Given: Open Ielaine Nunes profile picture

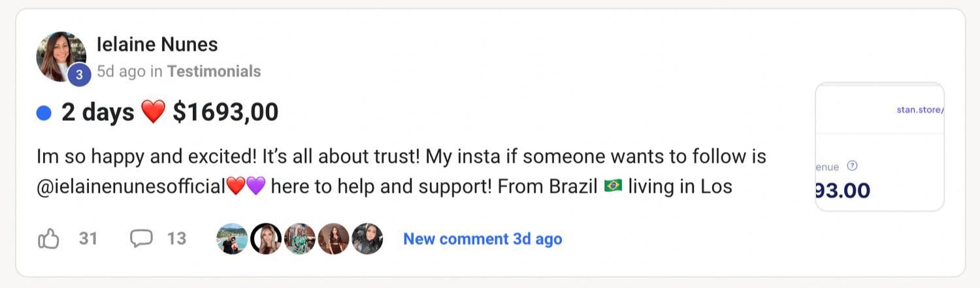Looking at the screenshot, I should coord(61,57).
